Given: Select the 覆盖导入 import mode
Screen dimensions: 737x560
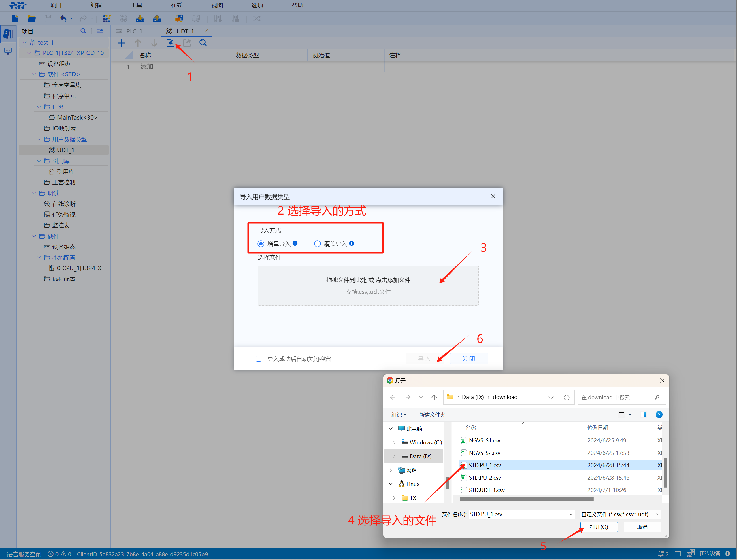Looking at the screenshot, I should [x=317, y=244].
